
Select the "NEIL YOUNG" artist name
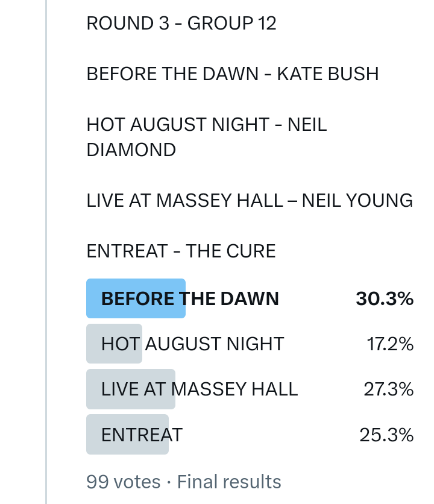357,200
